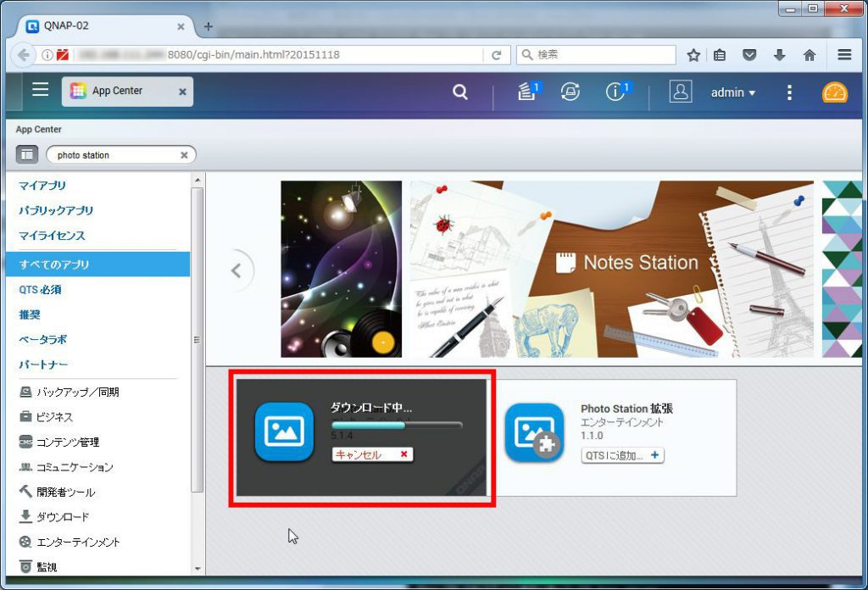Open 監視 category
The height and width of the screenshot is (590, 868).
(37, 567)
